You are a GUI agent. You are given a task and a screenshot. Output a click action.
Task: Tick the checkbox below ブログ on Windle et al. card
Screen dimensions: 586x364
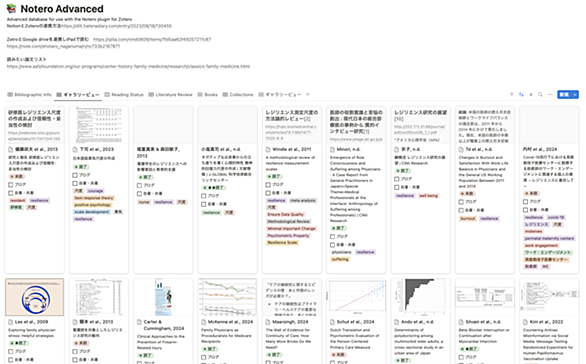268,193
